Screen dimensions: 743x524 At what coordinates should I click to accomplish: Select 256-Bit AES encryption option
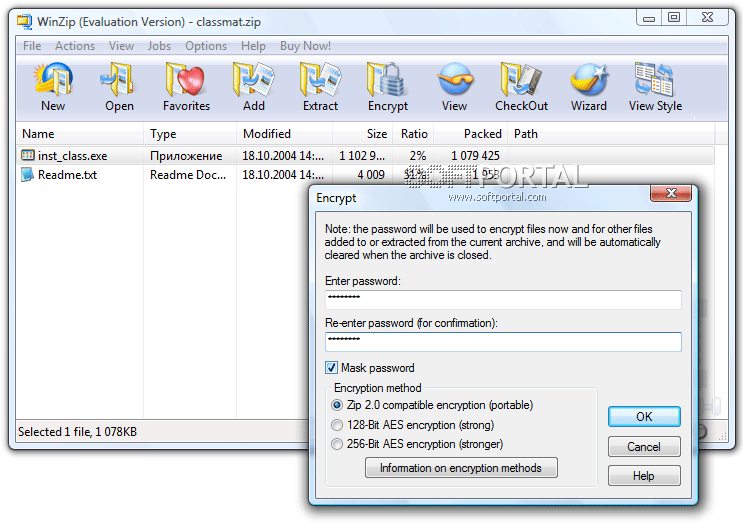click(337, 444)
